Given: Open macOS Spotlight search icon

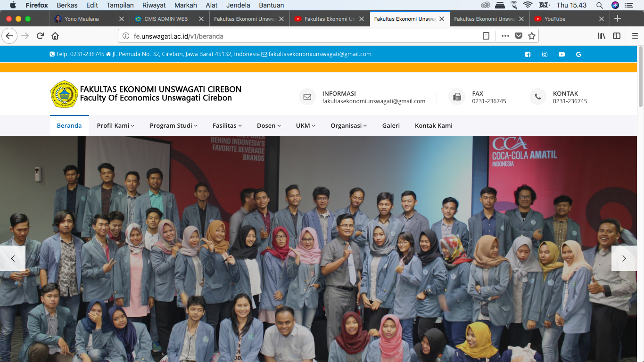Looking at the screenshot, I should (600, 5).
